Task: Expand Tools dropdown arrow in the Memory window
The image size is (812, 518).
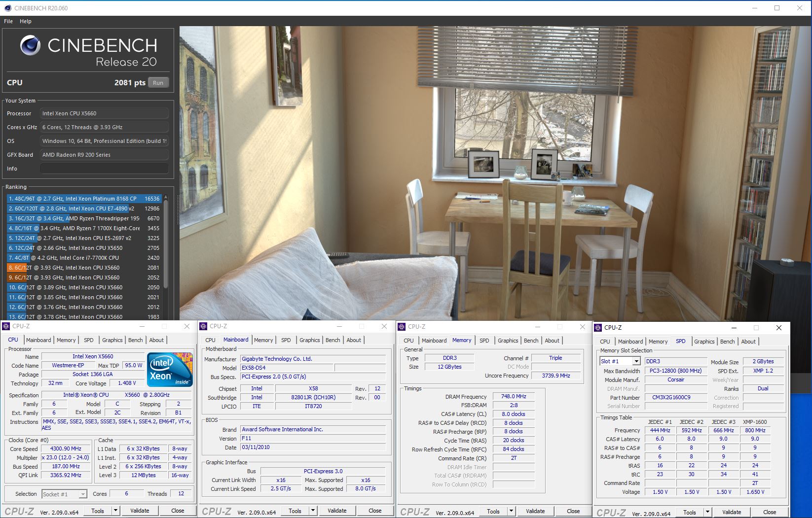Action: point(511,511)
